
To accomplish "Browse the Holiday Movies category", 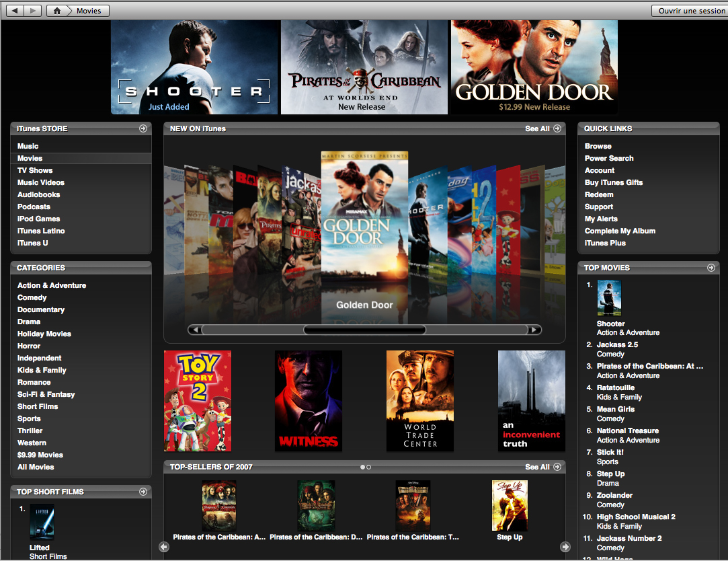I will (x=44, y=334).
